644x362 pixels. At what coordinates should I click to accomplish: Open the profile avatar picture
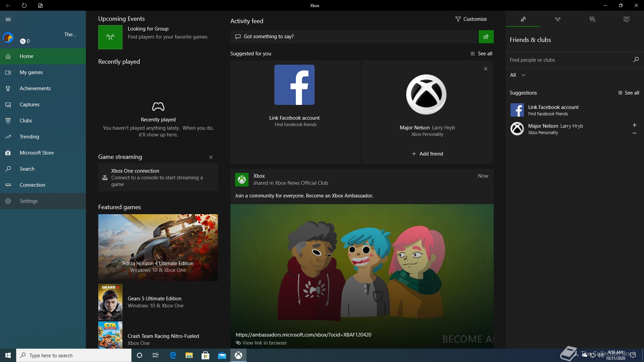pos(8,38)
